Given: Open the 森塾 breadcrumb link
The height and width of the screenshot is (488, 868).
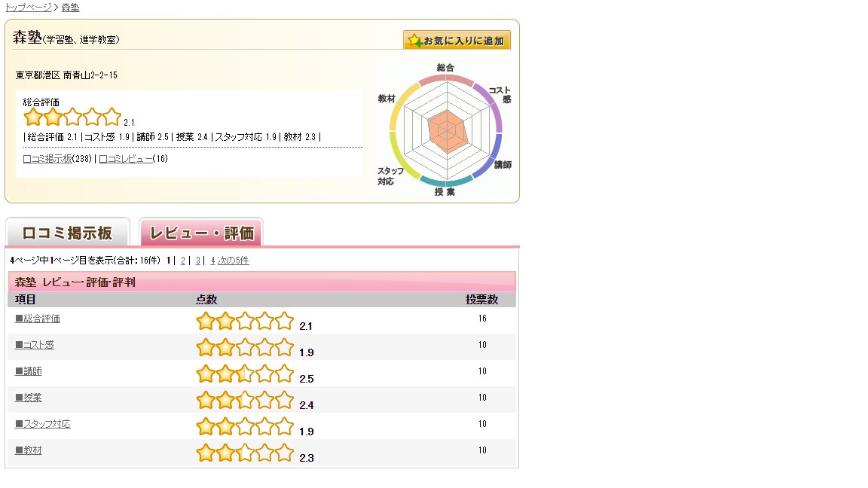Looking at the screenshot, I should pyautogui.click(x=70, y=8).
